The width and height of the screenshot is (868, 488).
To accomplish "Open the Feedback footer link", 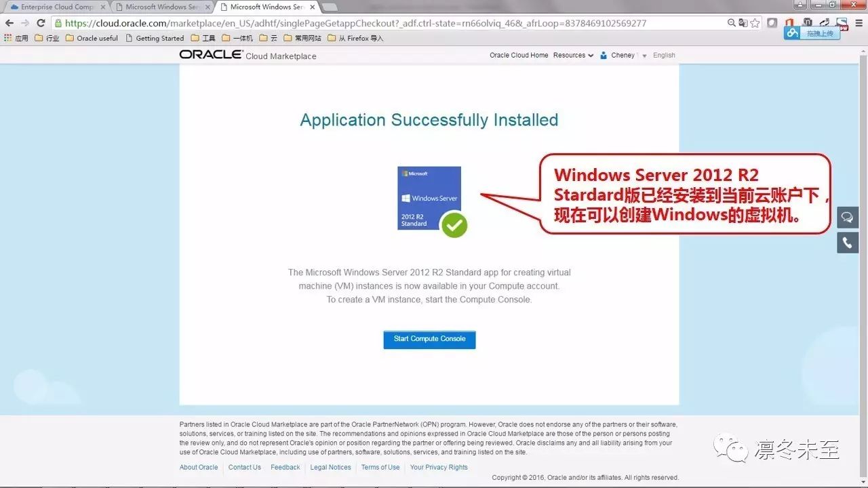I will click(285, 468).
